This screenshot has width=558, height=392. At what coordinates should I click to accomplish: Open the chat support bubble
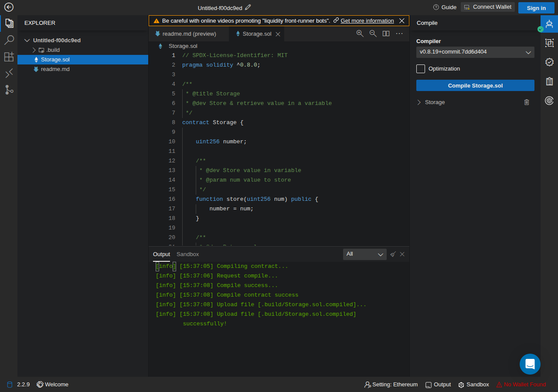(530, 364)
